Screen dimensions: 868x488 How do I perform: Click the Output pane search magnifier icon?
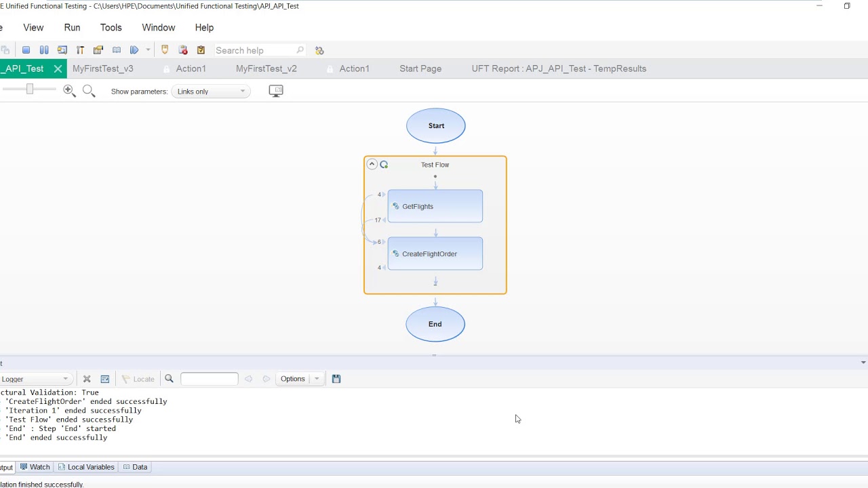click(x=170, y=379)
